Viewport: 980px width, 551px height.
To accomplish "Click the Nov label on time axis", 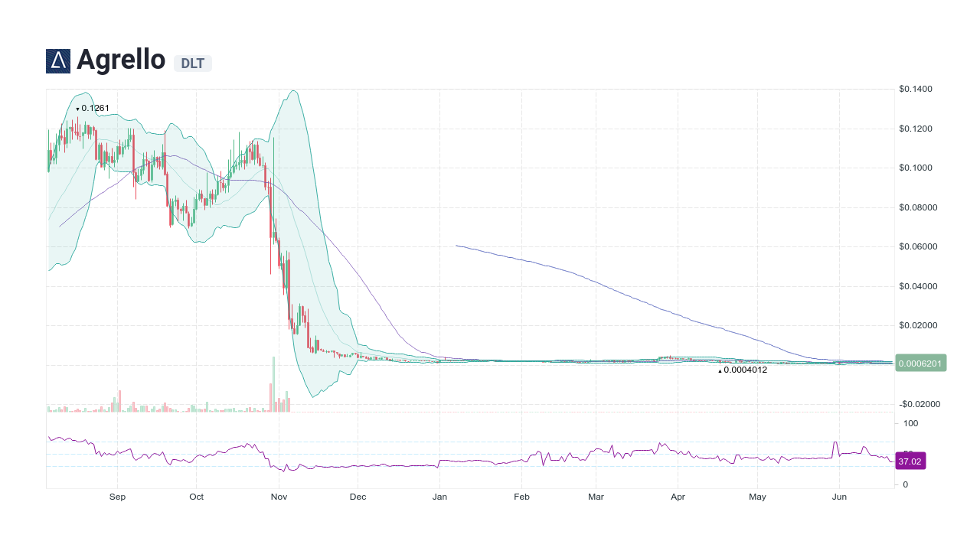I will [279, 497].
